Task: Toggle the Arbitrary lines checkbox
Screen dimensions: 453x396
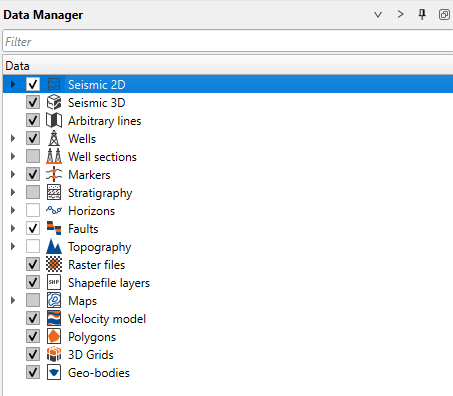Action: [33, 120]
